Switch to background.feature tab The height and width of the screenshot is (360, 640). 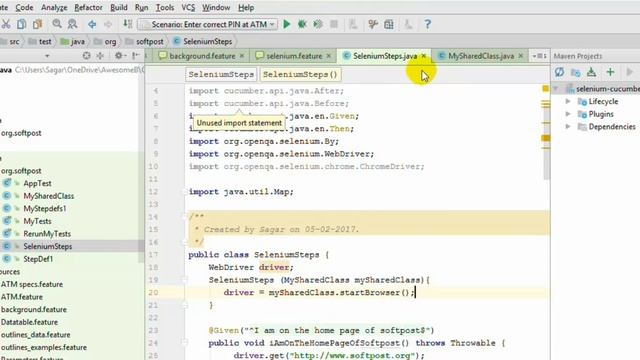click(202, 56)
